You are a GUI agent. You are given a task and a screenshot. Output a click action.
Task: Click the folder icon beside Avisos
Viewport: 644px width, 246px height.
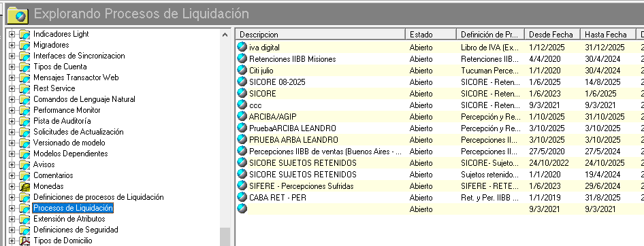(25, 165)
